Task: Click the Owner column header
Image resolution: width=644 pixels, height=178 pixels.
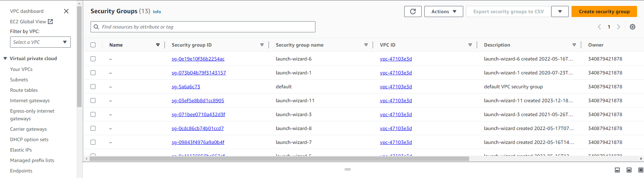Action: [x=596, y=45]
